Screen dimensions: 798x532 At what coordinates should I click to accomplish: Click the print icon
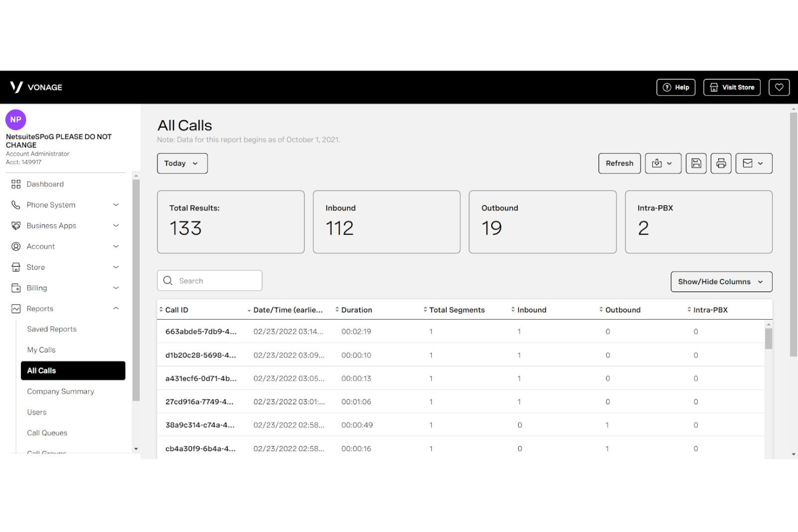pyautogui.click(x=720, y=163)
